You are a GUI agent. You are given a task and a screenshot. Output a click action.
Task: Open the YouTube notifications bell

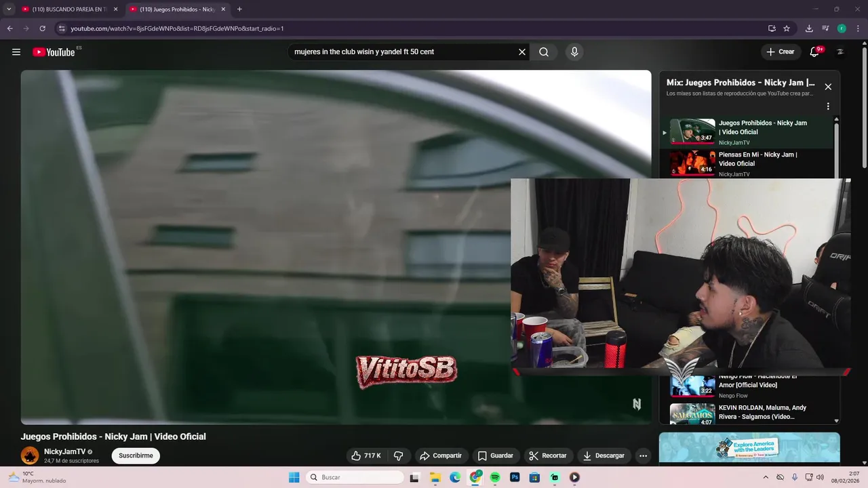[x=814, y=52]
